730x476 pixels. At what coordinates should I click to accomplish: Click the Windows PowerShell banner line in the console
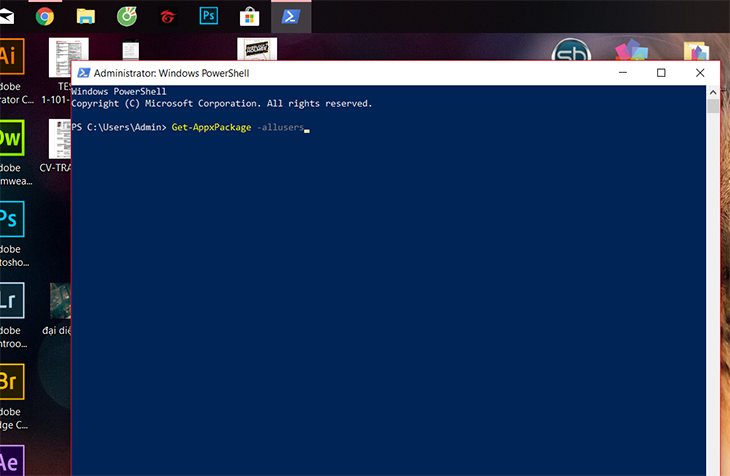(x=119, y=91)
